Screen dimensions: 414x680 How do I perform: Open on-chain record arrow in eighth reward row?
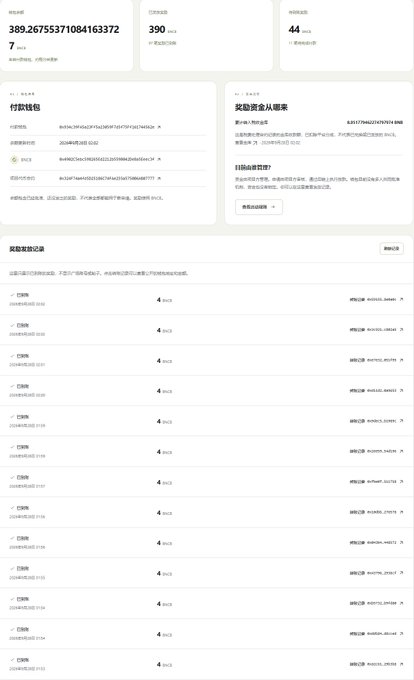[401, 512]
